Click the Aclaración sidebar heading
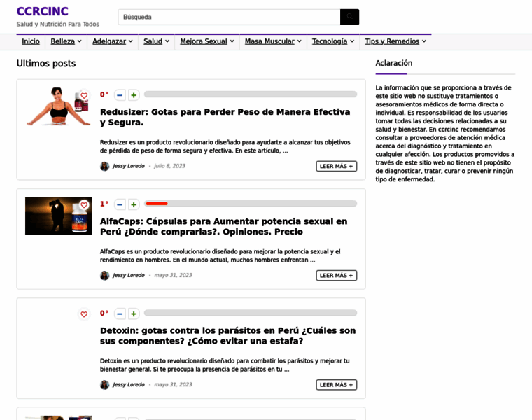The image size is (532, 420). (x=394, y=63)
